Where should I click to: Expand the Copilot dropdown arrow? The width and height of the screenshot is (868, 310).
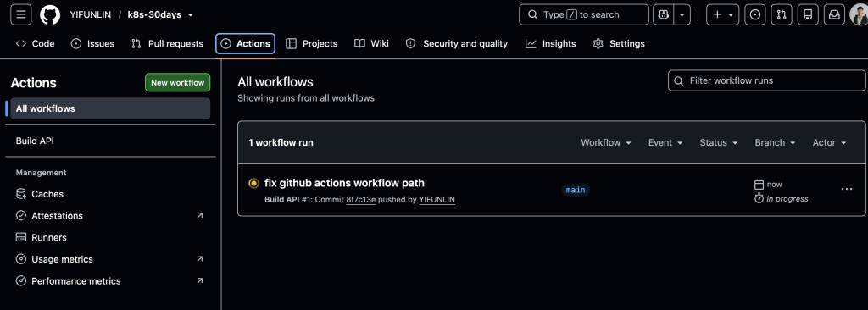click(x=682, y=15)
